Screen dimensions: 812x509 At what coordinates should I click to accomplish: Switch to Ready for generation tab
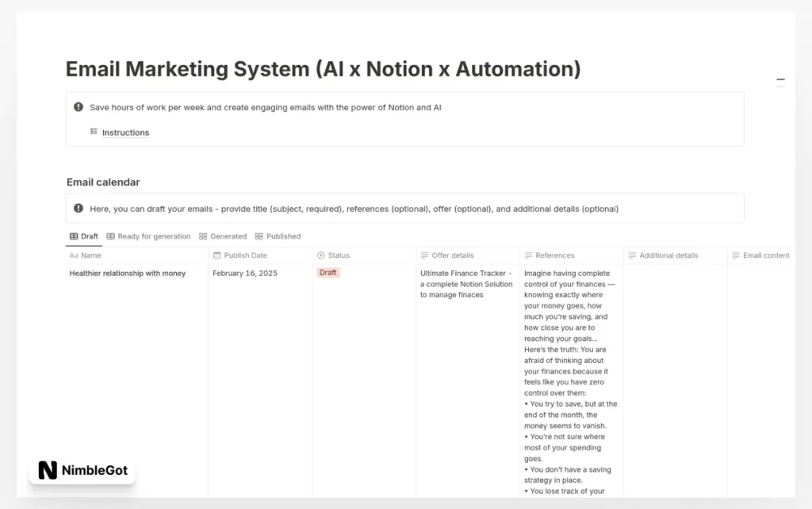pyautogui.click(x=148, y=236)
